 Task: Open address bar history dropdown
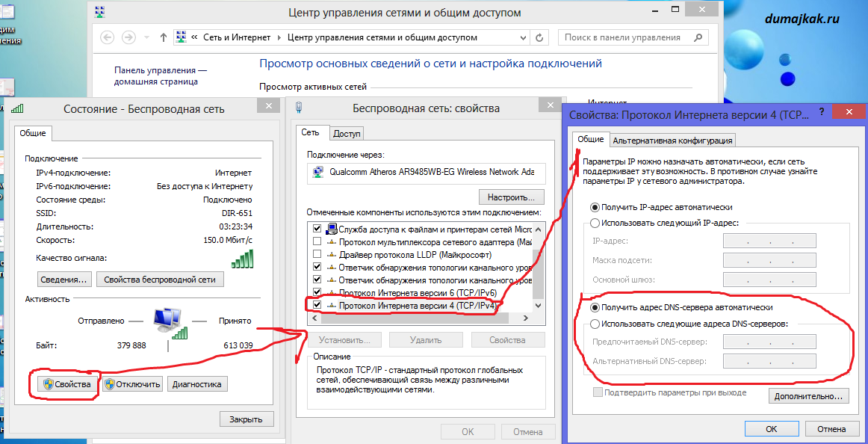click(523, 37)
